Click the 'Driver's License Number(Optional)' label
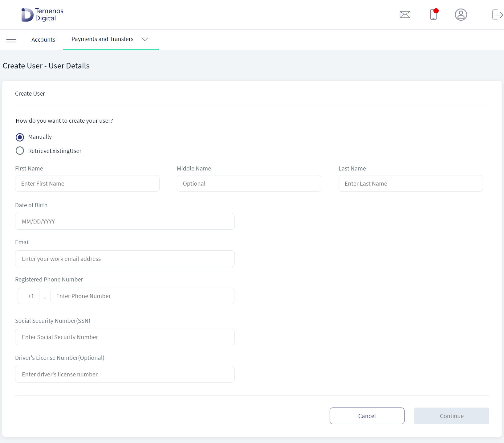This screenshot has width=504, height=443. click(x=60, y=358)
